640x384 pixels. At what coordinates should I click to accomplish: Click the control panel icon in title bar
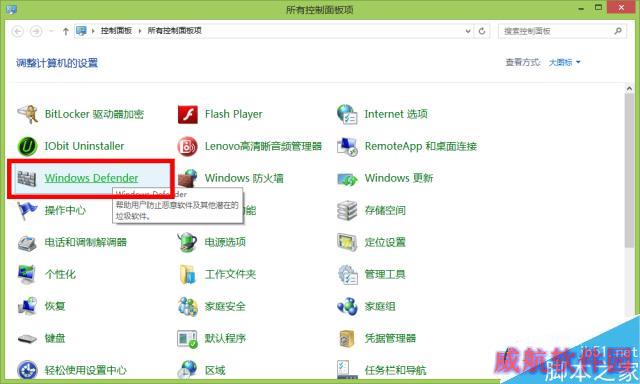11,9
